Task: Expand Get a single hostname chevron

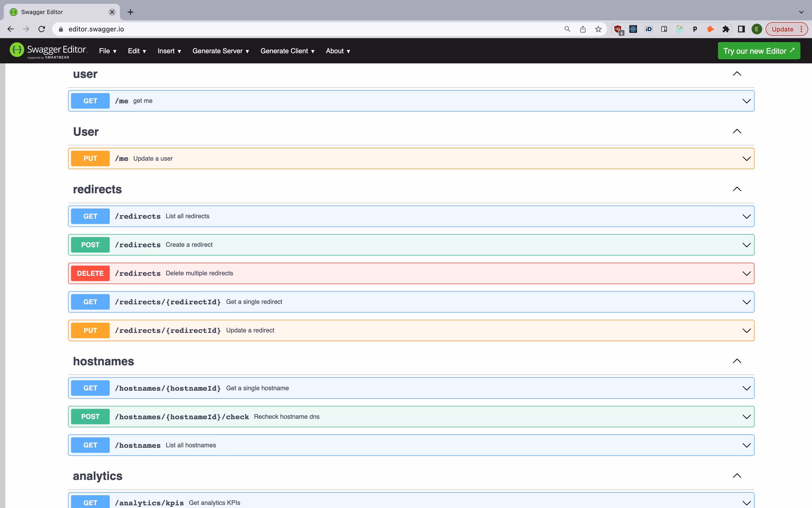Action: pyautogui.click(x=747, y=388)
